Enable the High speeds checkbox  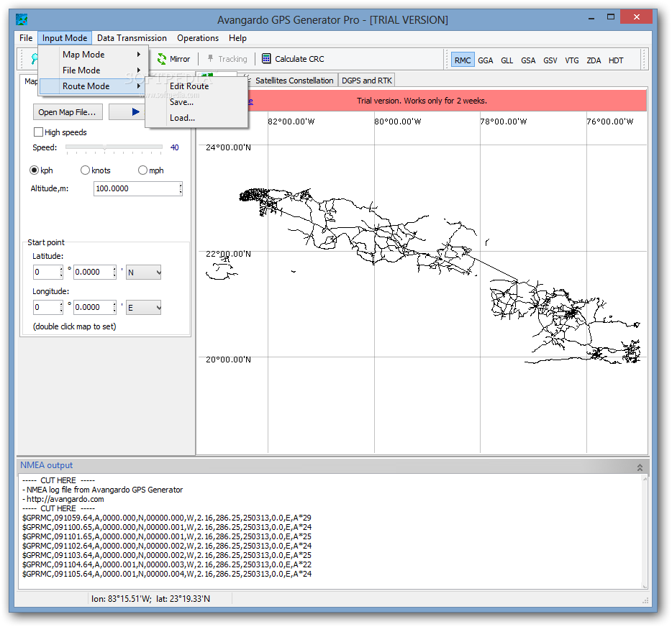(x=38, y=132)
